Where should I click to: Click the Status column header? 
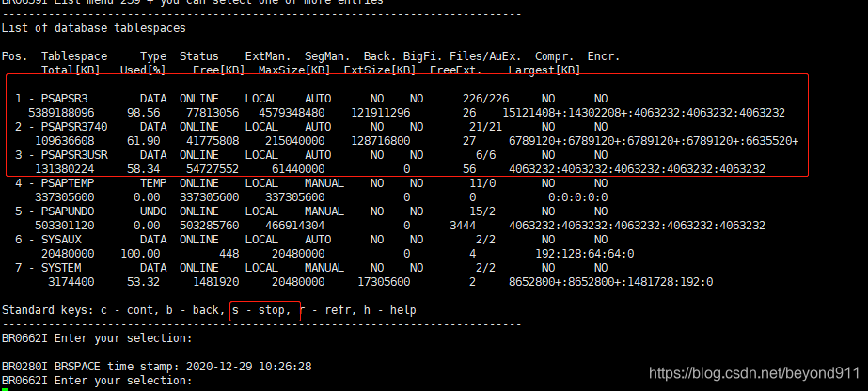(199, 56)
